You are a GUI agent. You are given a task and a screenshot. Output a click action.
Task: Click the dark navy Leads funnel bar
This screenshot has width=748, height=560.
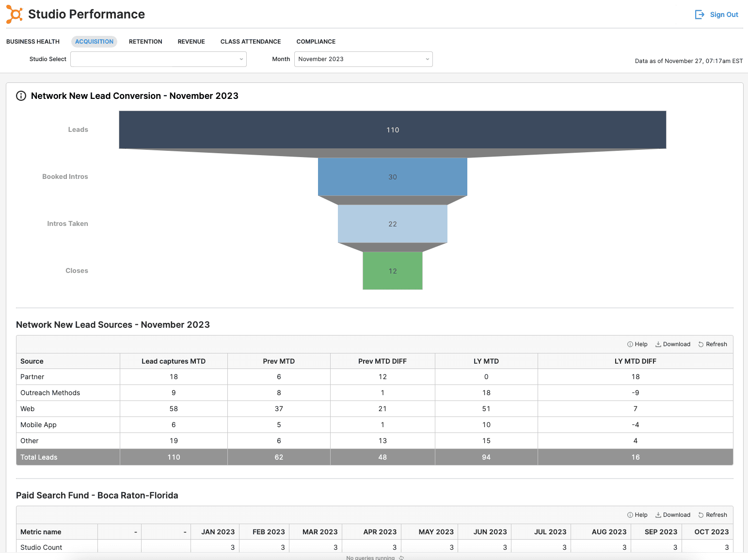click(392, 130)
